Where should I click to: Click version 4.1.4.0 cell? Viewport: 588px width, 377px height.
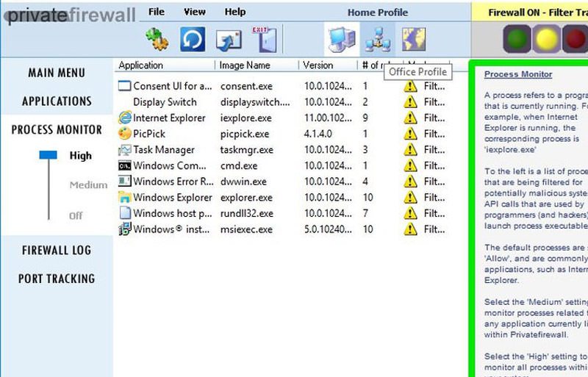click(318, 134)
